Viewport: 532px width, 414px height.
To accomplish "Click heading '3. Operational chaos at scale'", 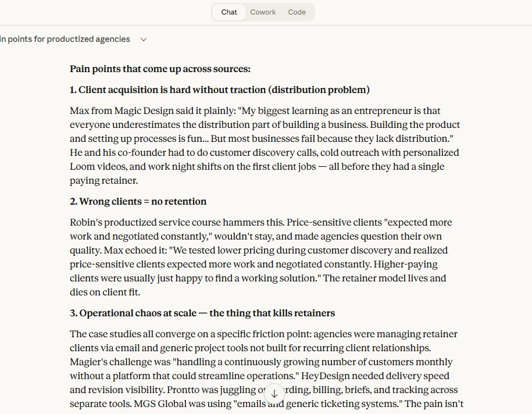I will [202, 313].
